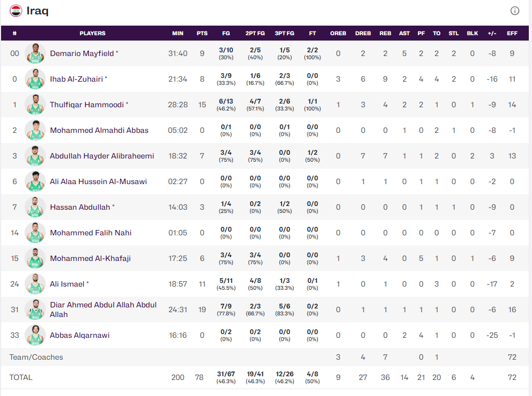The width and height of the screenshot is (532, 396).
Task: Open Demario Mayfield's player photo
Action: pyautogui.click(x=35, y=53)
